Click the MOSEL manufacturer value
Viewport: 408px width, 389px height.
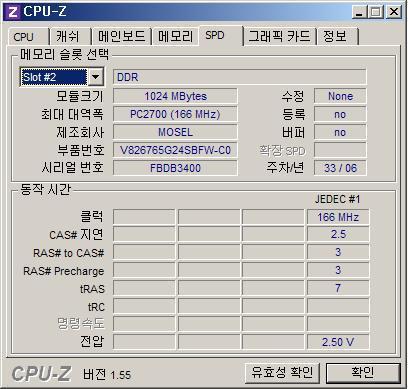coord(175,132)
